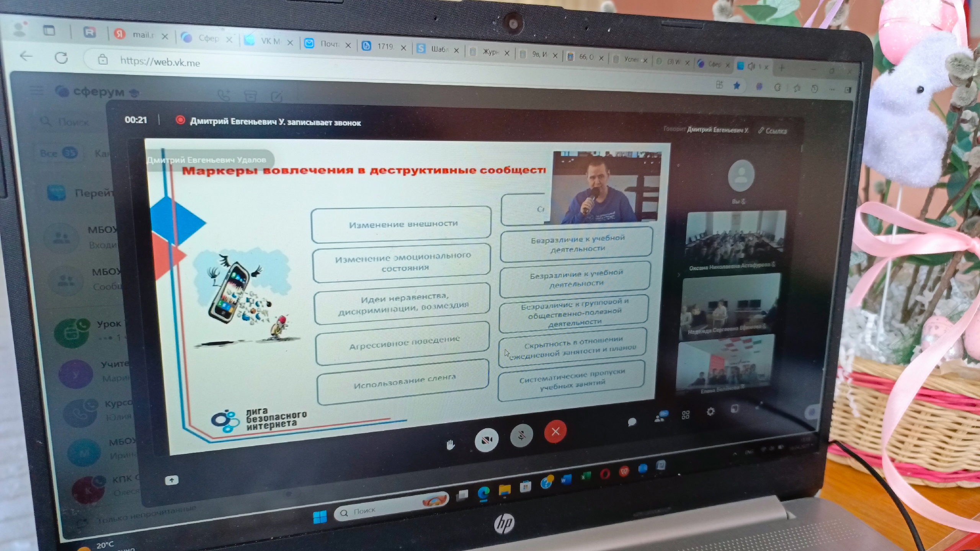Raise hand in the Sferum call
The height and width of the screenshot is (551, 980).
(x=451, y=445)
